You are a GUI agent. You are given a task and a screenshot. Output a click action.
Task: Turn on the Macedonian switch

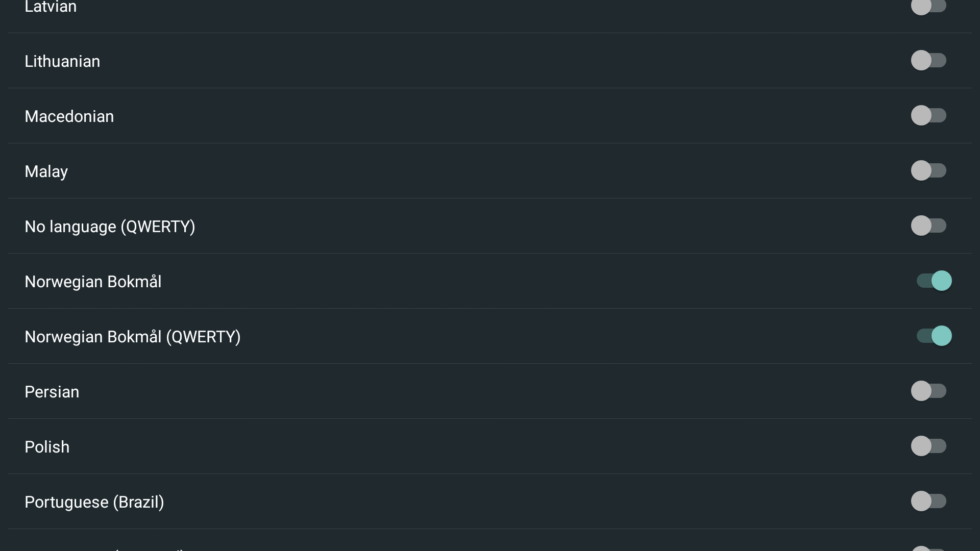pyautogui.click(x=928, y=116)
